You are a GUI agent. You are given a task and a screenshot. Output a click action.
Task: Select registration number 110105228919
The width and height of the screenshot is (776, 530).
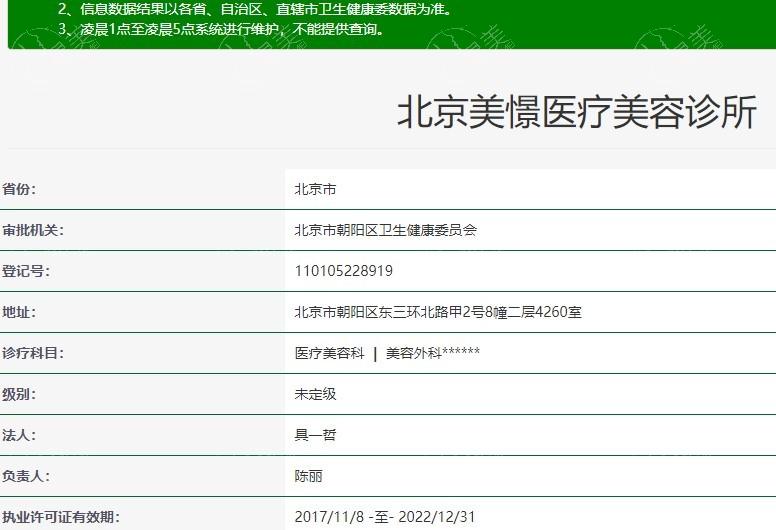point(343,271)
